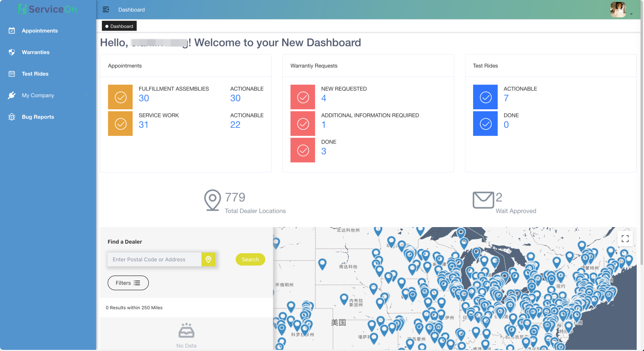Click the Test Rides Actionable blue check icon
Viewport: 644px width, 351px height.
pos(485,97)
